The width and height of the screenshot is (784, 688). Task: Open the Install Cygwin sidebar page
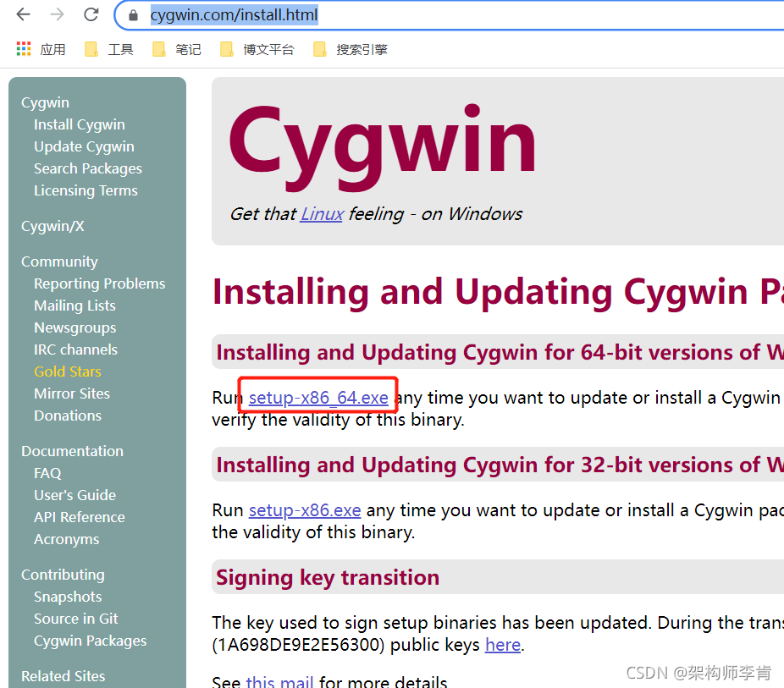[x=79, y=124]
